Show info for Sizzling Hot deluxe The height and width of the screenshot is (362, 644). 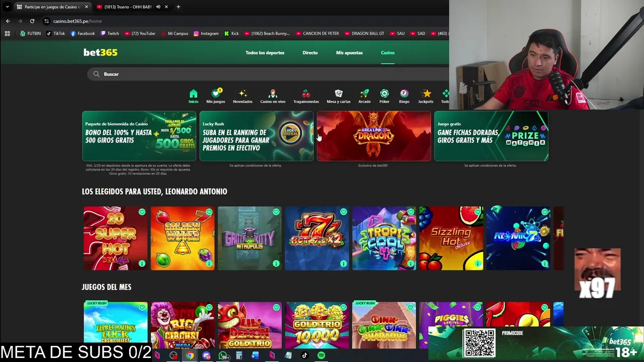tap(477, 263)
